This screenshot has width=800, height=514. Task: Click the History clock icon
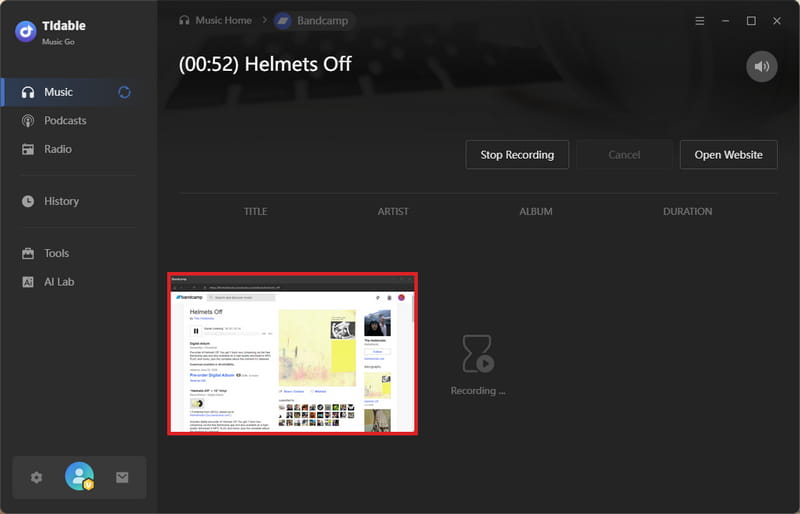pyautogui.click(x=28, y=202)
